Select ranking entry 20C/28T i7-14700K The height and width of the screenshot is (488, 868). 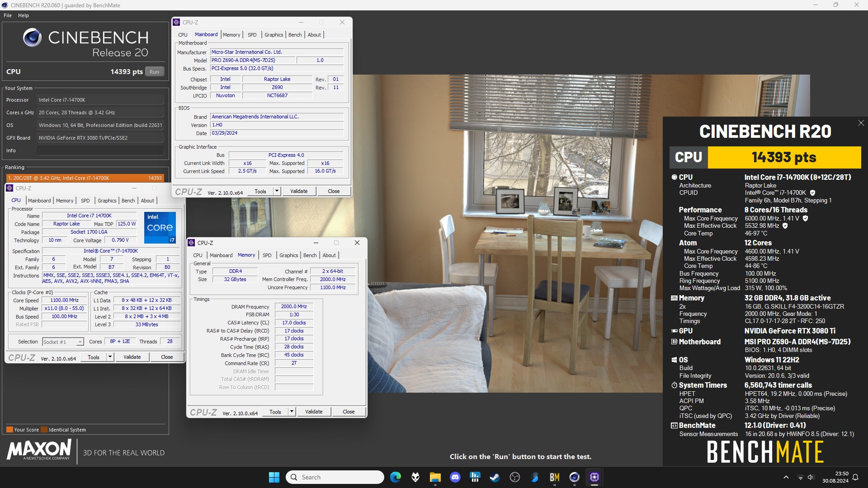[x=85, y=178]
